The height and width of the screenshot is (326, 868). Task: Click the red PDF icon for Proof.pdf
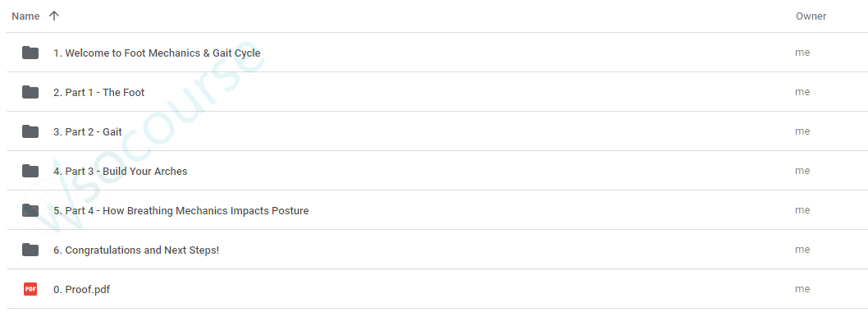[x=30, y=289]
